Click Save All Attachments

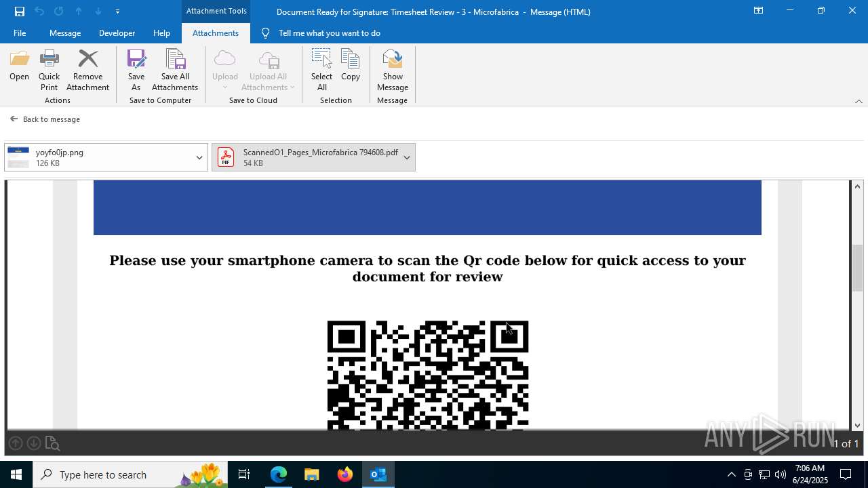(175, 70)
